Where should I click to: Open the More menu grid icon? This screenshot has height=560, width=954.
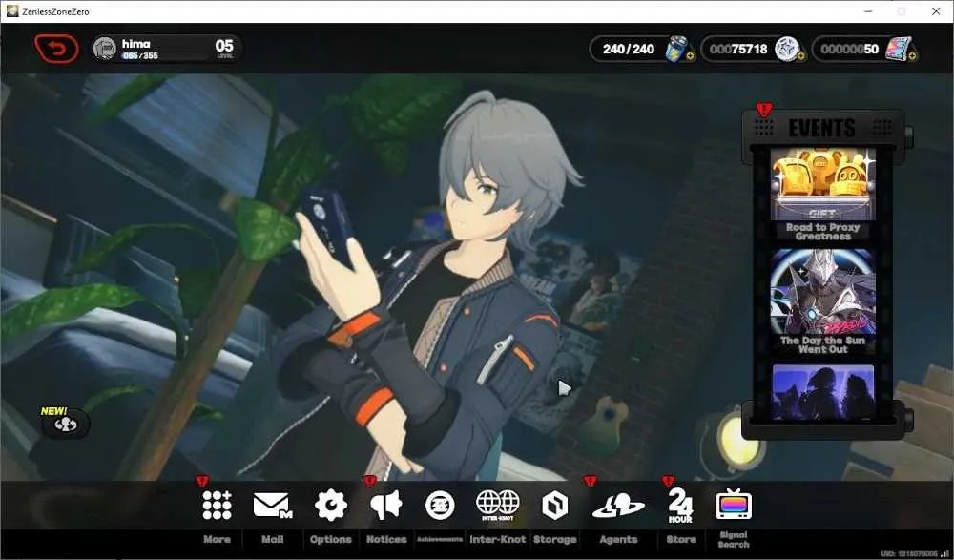218,506
